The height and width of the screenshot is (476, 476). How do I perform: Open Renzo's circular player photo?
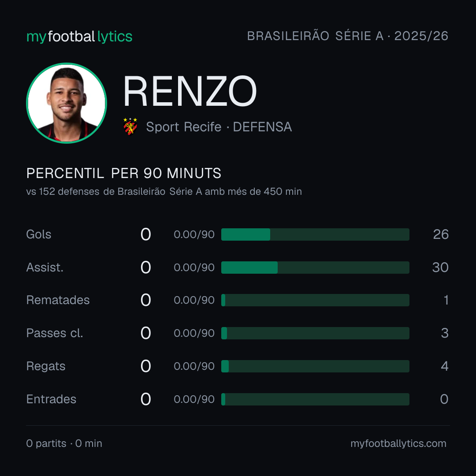[x=67, y=103]
